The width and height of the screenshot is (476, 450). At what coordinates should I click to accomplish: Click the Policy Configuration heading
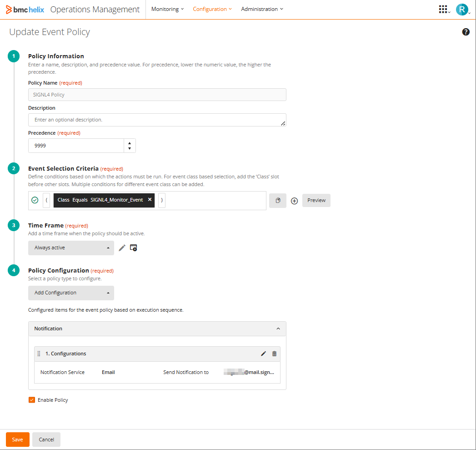[59, 270]
